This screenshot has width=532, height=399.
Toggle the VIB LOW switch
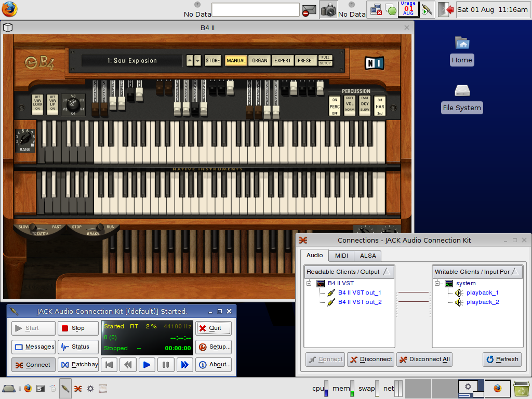click(37, 103)
